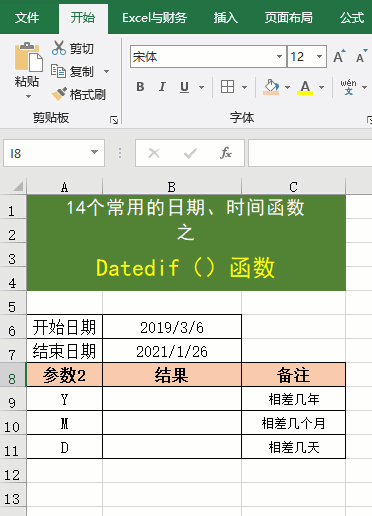The height and width of the screenshot is (516, 372).
Task: Select the Format Painter brush
Action: [x=59, y=94]
